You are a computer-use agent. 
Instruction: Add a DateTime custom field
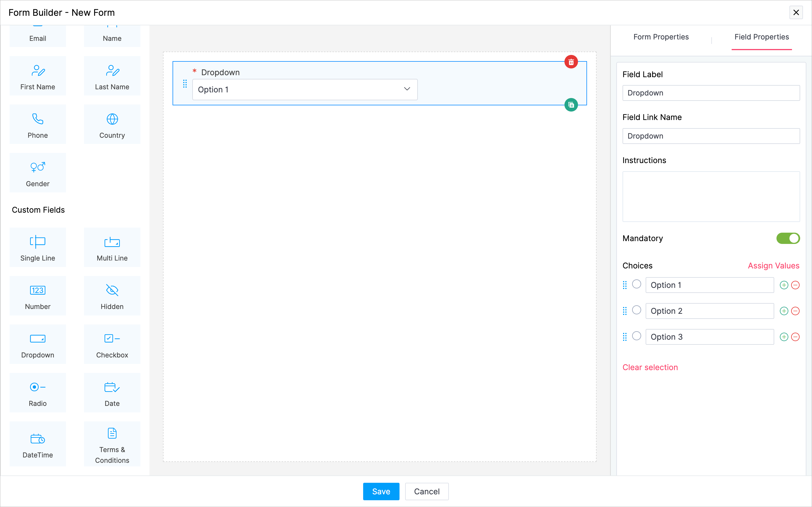37,444
